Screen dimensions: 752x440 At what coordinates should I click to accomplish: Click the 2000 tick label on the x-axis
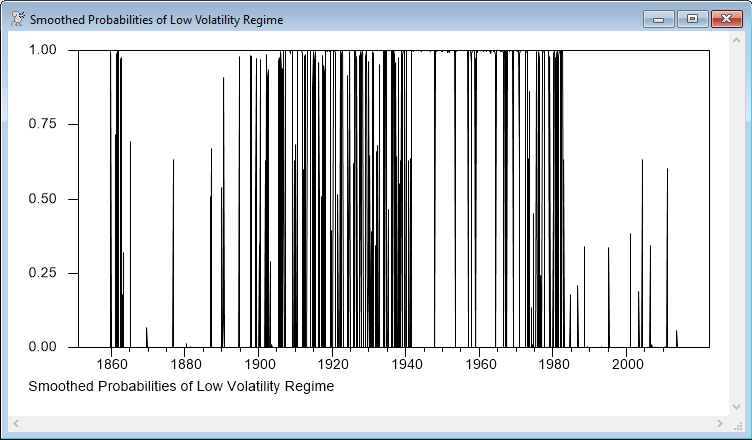pyautogui.click(x=627, y=365)
